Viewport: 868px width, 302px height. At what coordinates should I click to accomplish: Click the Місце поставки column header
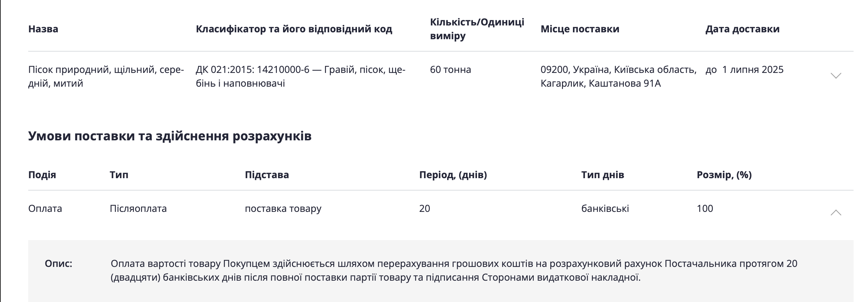point(579,29)
